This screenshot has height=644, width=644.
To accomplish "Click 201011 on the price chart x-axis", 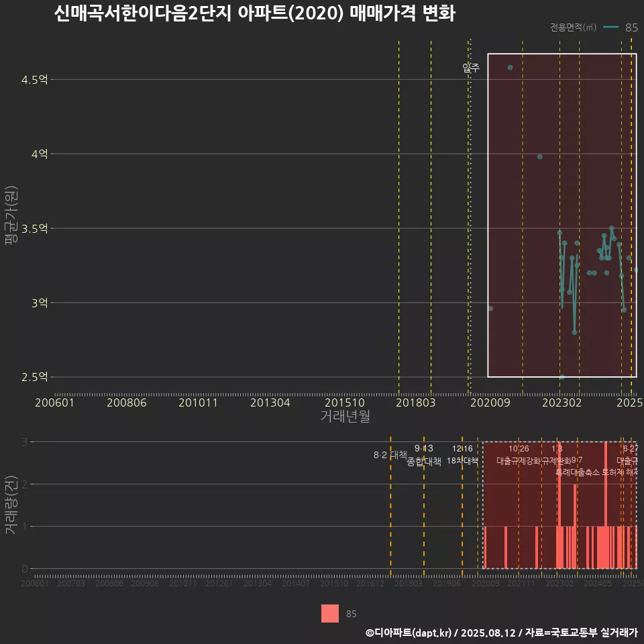I will 198,403.
